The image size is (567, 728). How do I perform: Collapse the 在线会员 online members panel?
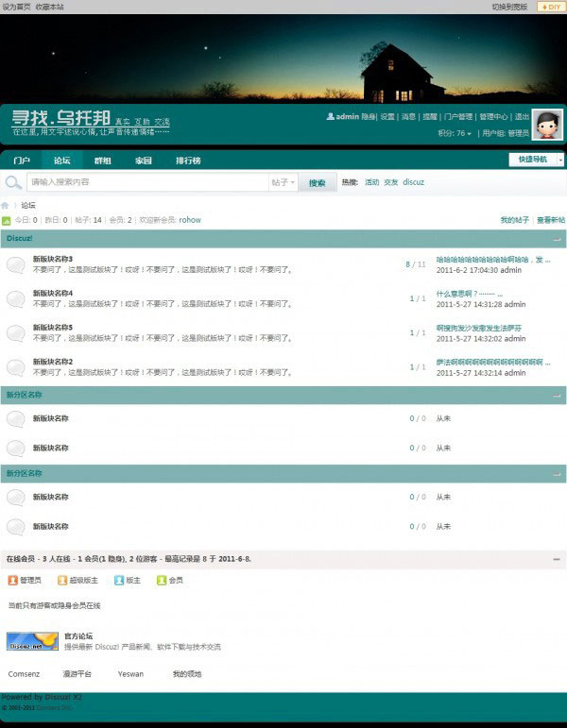[557, 560]
